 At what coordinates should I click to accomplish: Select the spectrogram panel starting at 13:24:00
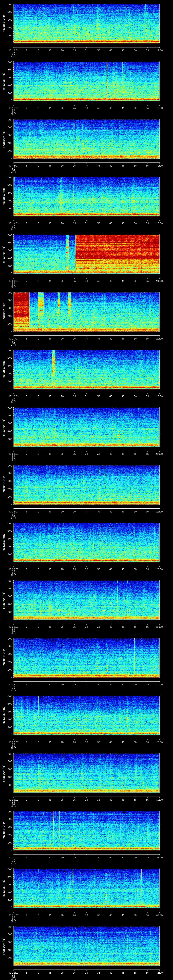[x=86, y=484]
